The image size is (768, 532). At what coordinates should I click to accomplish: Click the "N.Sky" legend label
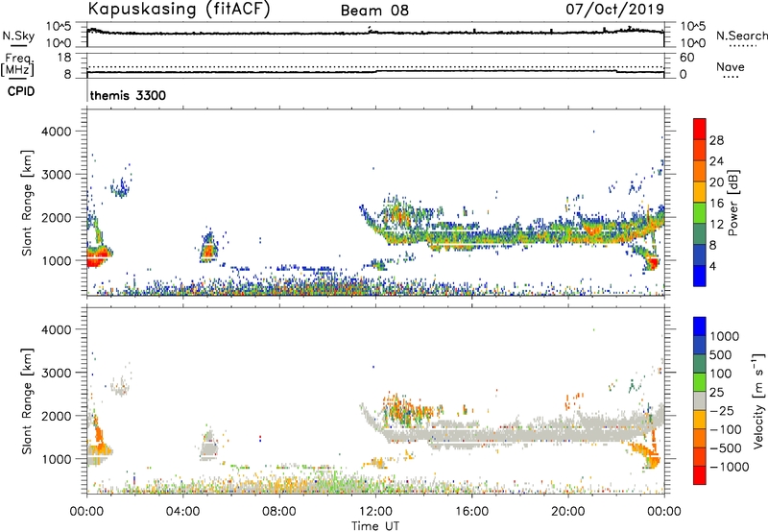point(18,36)
